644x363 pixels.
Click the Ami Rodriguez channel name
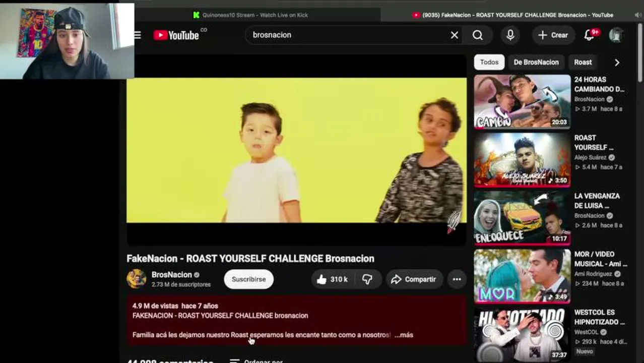pos(593,274)
